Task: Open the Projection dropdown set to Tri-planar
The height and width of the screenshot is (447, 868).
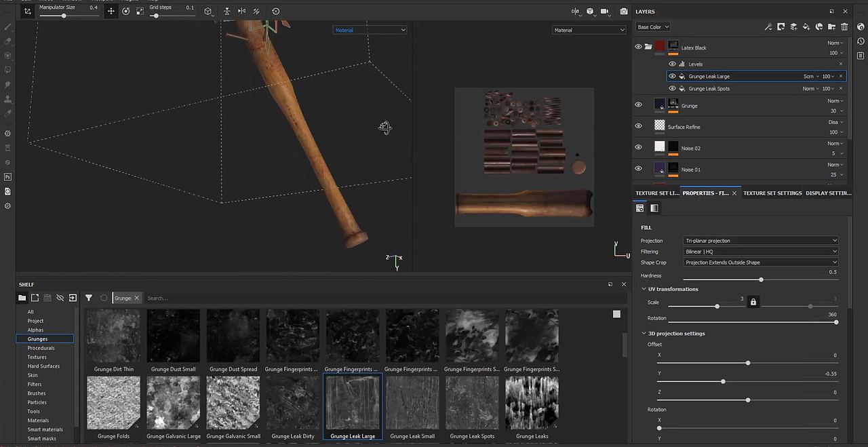Action: point(760,241)
